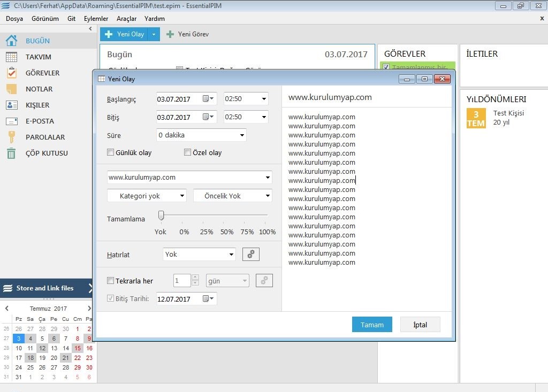Open the Araçlar menu
The image size is (548, 392).
(126, 19)
